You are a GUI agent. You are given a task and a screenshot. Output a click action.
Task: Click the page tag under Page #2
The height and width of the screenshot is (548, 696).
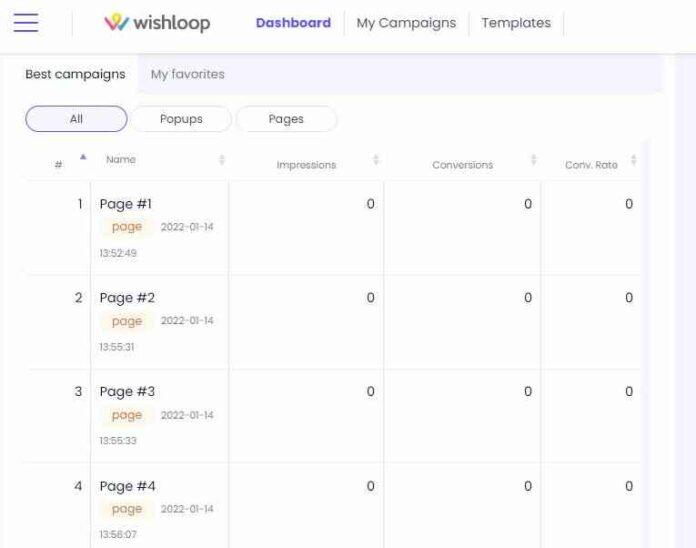tap(127, 321)
